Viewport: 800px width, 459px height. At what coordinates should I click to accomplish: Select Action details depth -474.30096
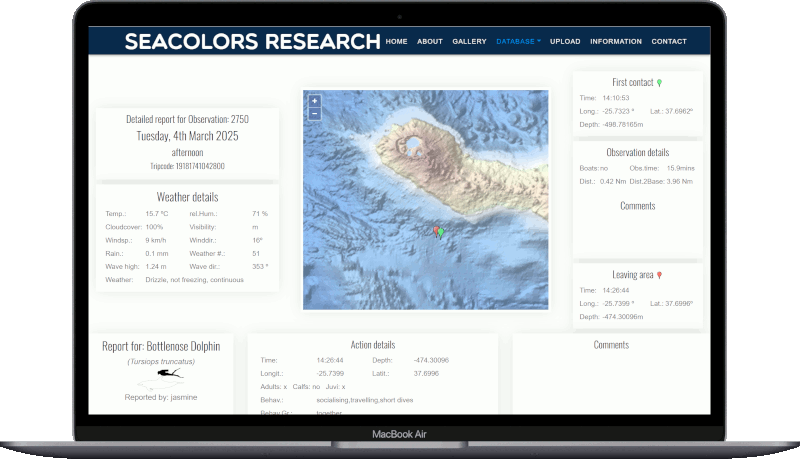pyautogui.click(x=431, y=361)
